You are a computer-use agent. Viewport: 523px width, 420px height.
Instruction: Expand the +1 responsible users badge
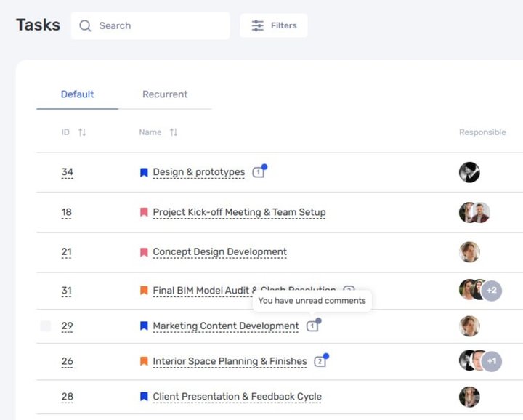492,361
